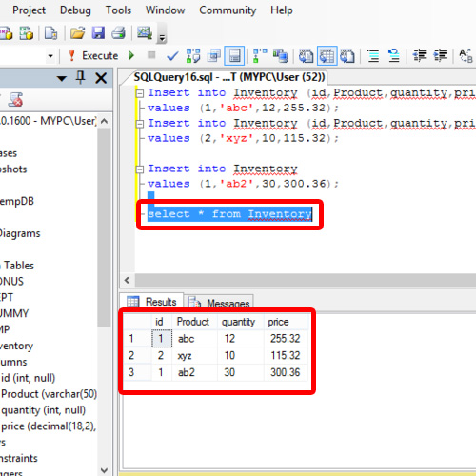Open the Tools menu
The width and height of the screenshot is (476, 476).
pyautogui.click(x=118, y=10)
